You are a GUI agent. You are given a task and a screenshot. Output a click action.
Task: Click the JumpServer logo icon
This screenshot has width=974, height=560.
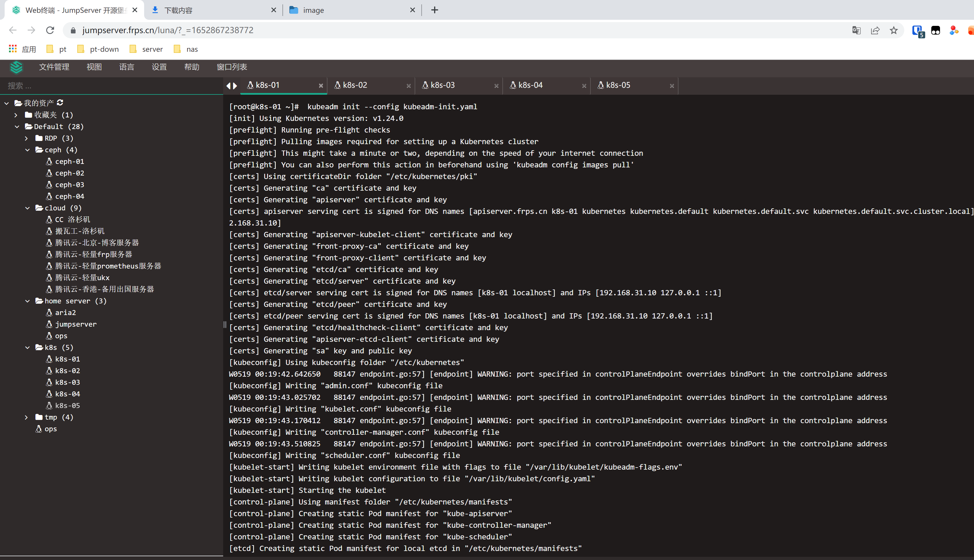point(16,67)
